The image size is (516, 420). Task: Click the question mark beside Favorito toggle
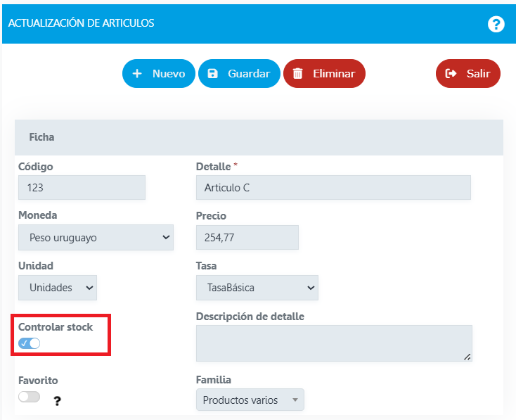coord(57,400)
